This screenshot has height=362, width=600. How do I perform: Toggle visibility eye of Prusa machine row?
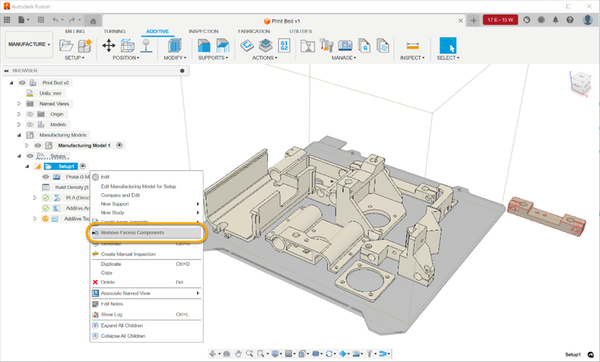point(46,177)
